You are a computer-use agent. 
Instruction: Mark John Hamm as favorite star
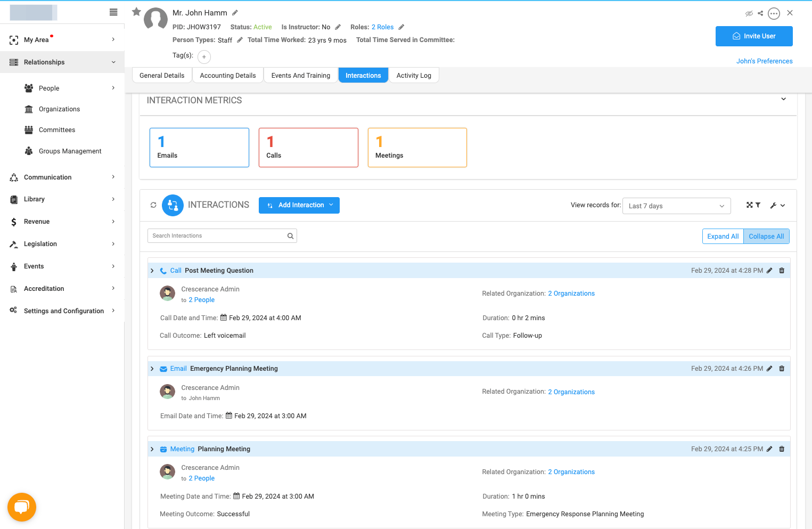tap(136, 12)
